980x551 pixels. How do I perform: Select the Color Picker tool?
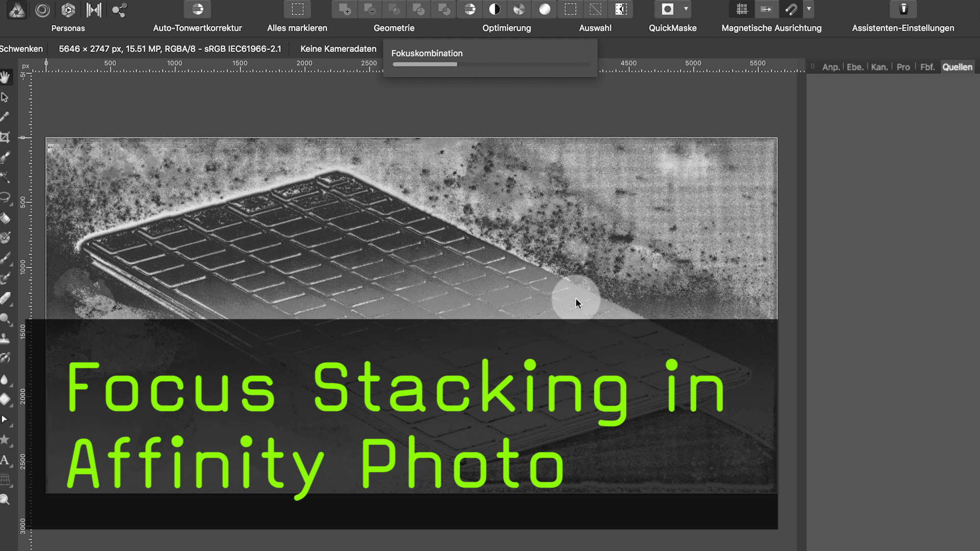click(5, 117)
